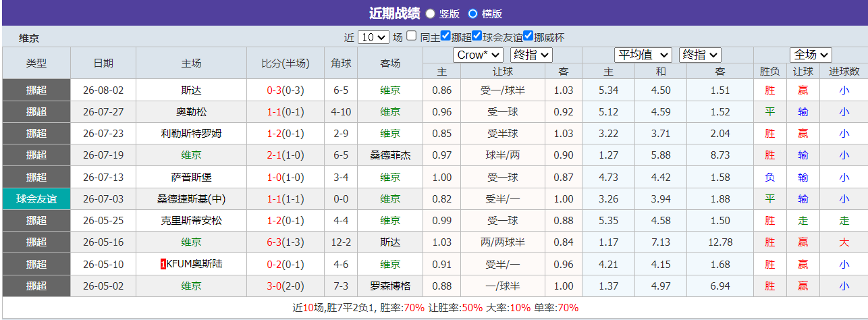Screen dimensions: 868x320
Task: Click the 走 handicap result on 26-05-25
Action: (x=803, y=220)
